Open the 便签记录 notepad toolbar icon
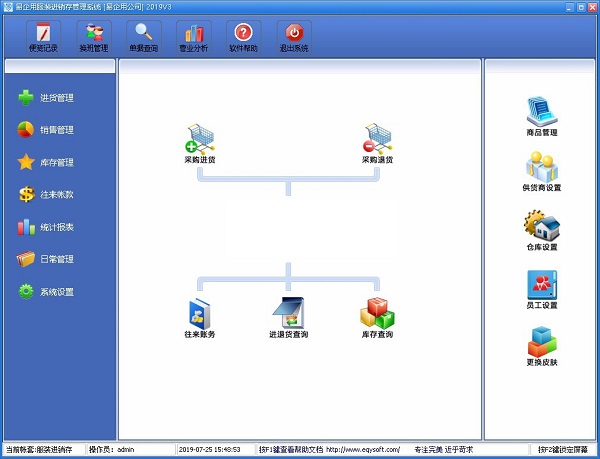 pos(43,37)
